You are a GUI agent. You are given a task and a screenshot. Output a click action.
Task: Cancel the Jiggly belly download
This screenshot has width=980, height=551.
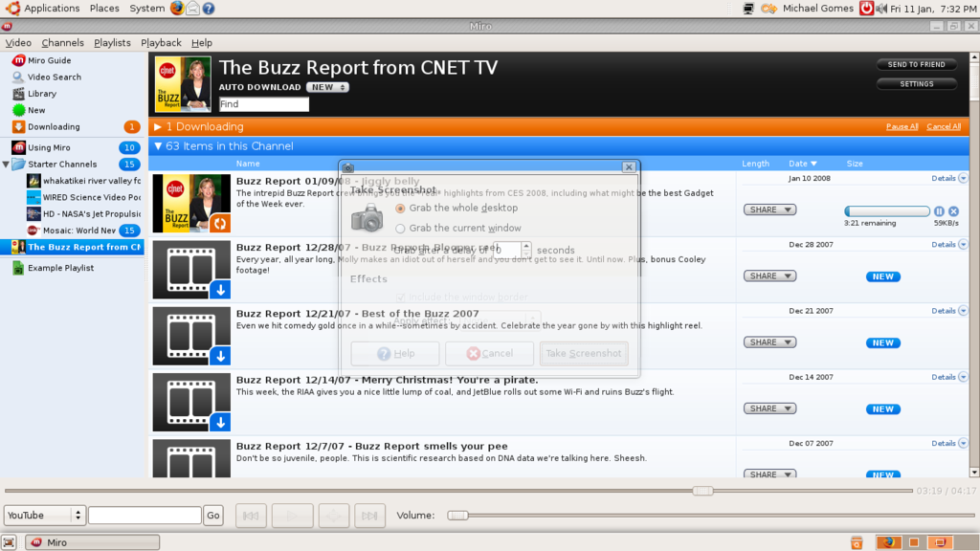[953, 211]
